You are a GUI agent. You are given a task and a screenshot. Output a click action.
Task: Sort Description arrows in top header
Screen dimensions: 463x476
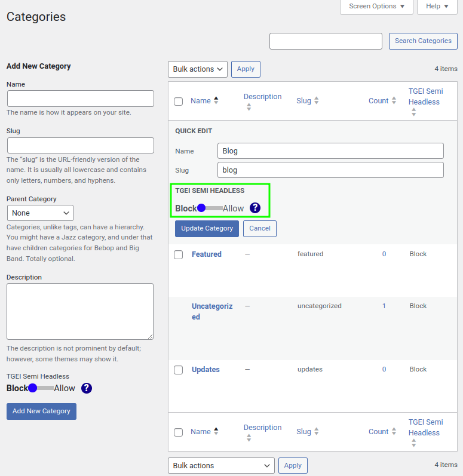(249, 107)
